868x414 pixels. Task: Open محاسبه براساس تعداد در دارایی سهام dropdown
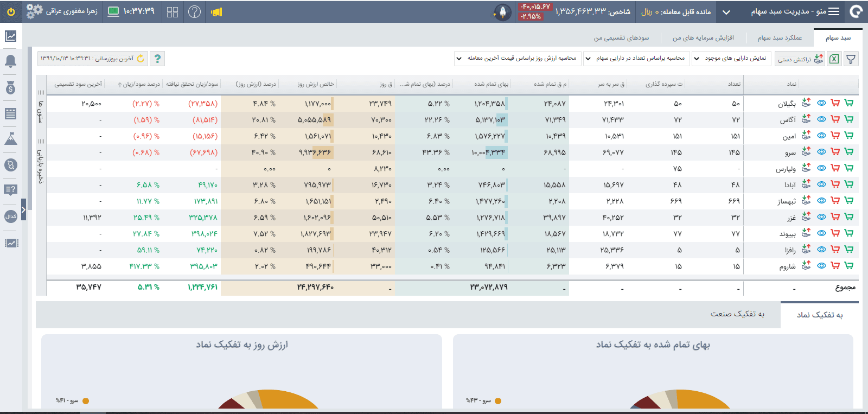[635, 58]
